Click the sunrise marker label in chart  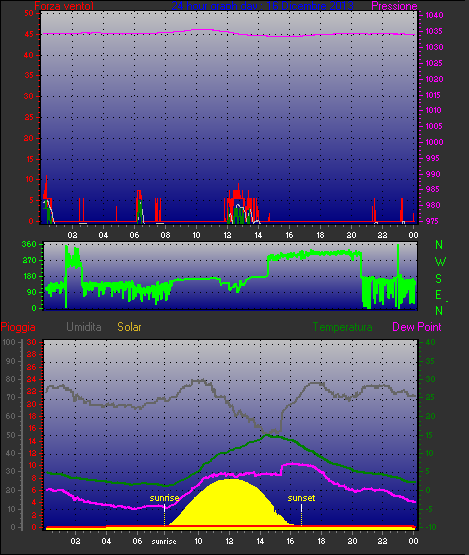[164, 498]
